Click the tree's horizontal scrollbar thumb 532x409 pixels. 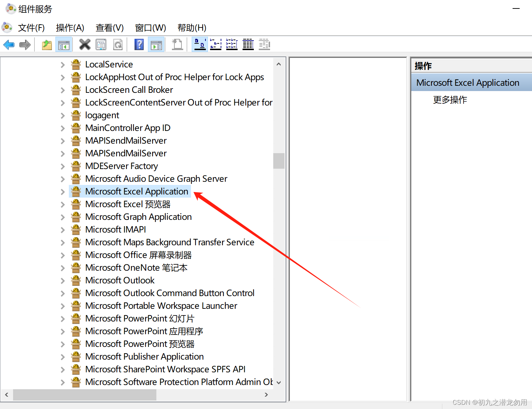coord(85,395)
